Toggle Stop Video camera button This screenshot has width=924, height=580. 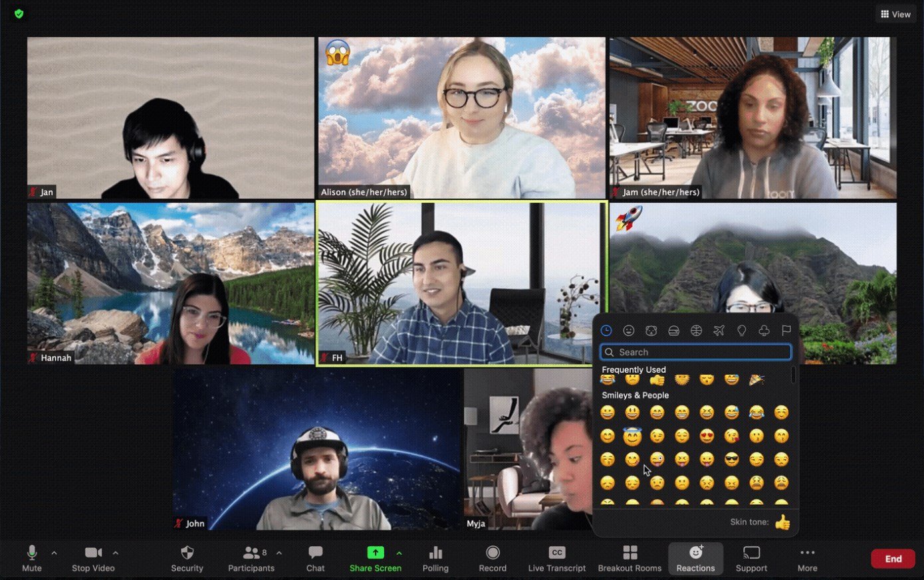(x=93, y=559)
